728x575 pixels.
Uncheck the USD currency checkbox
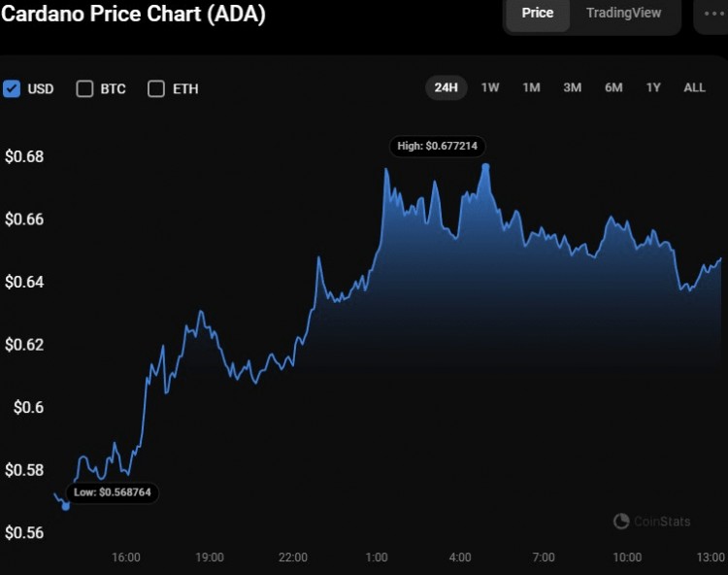pyautogui.click(x=12, y=88)
